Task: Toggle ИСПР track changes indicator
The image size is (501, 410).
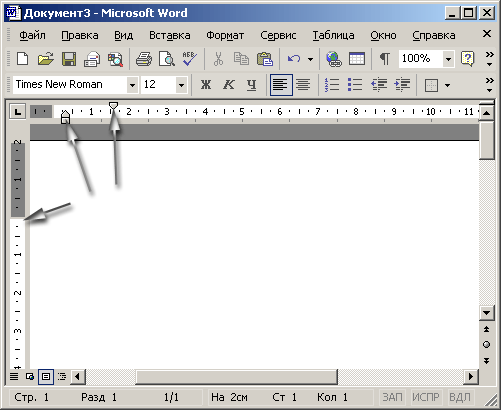Action: coord(426,397)
